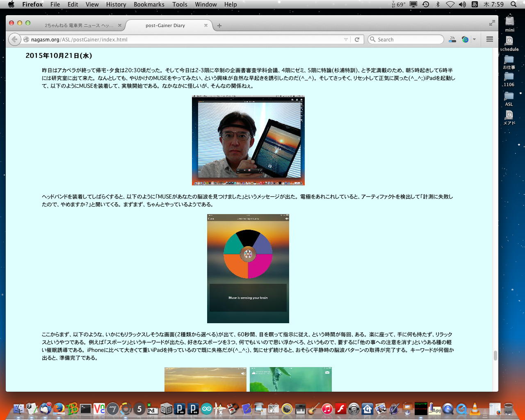Select the お仕事 folder on the desktop

pyautogui.click(x=509, y=62)
